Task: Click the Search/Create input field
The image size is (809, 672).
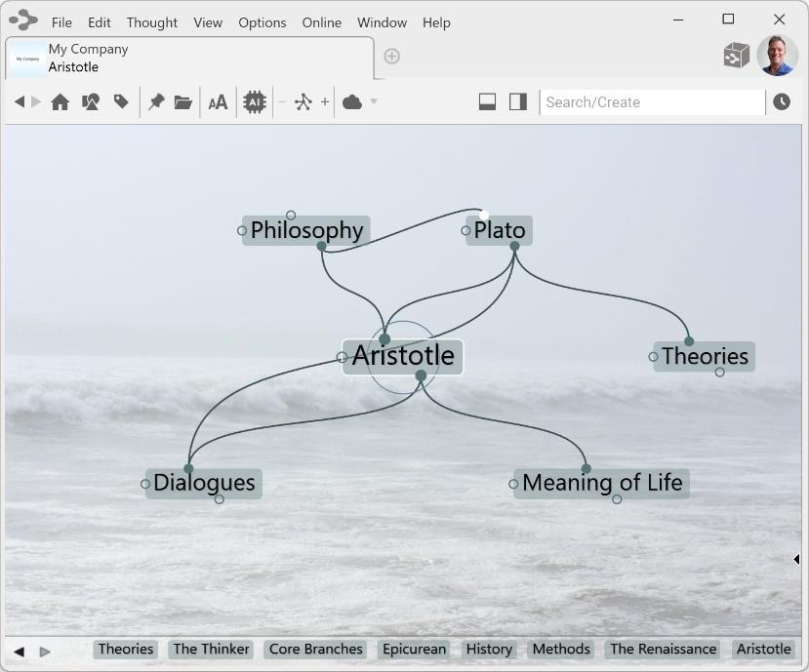Action: (x=652, y=102)
